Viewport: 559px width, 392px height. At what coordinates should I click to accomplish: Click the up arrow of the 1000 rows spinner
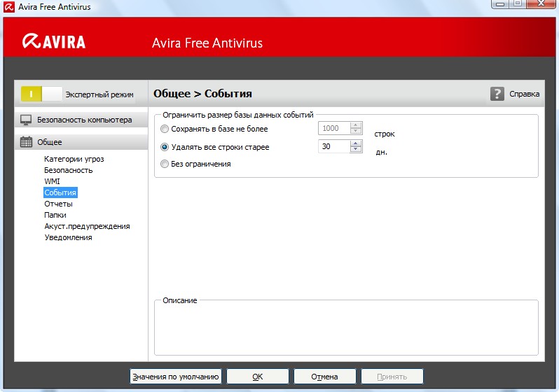[355, 125]
